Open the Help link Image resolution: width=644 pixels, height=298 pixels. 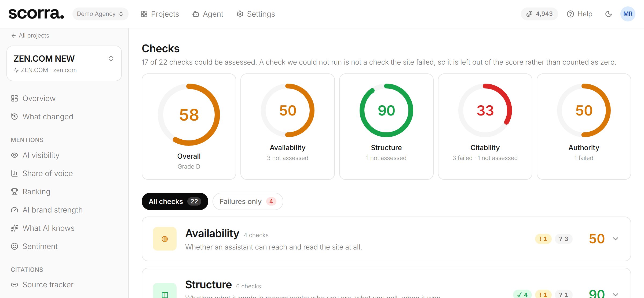[x=580, y=14]
